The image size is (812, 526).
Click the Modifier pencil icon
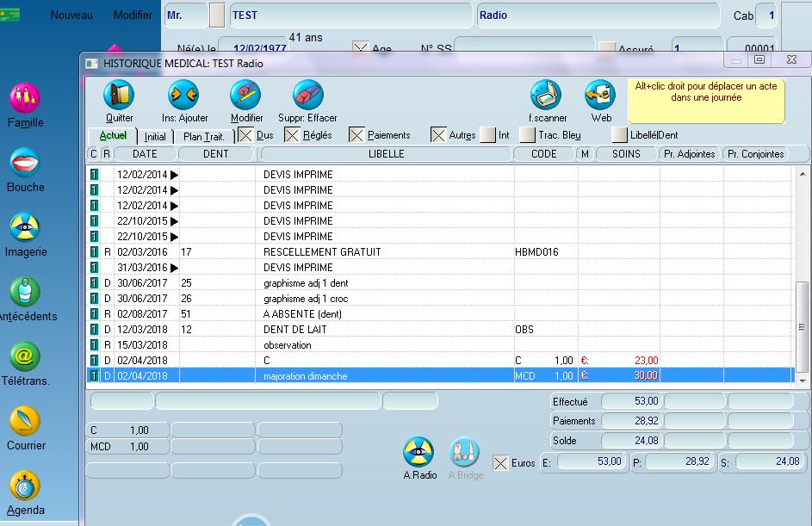[x=245, y=95]
